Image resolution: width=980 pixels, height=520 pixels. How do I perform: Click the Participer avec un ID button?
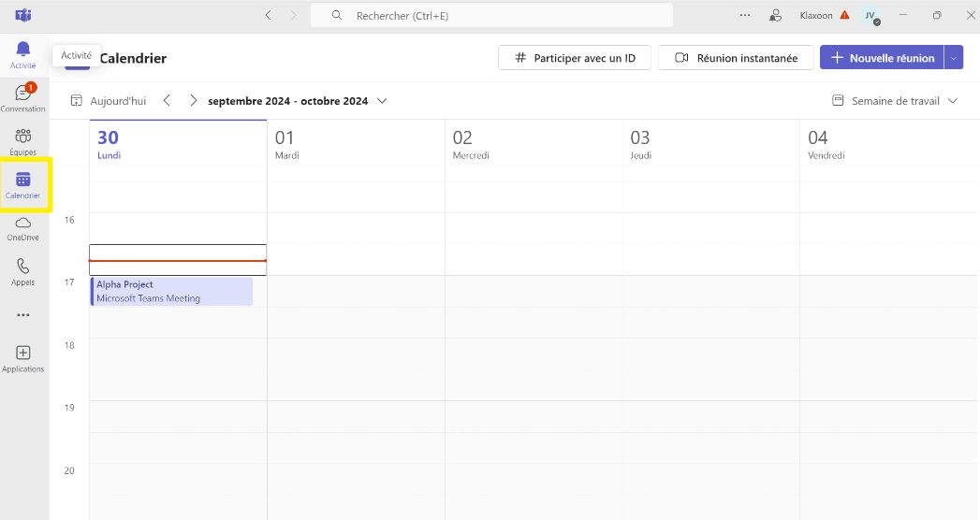click(x=574, y=58)
